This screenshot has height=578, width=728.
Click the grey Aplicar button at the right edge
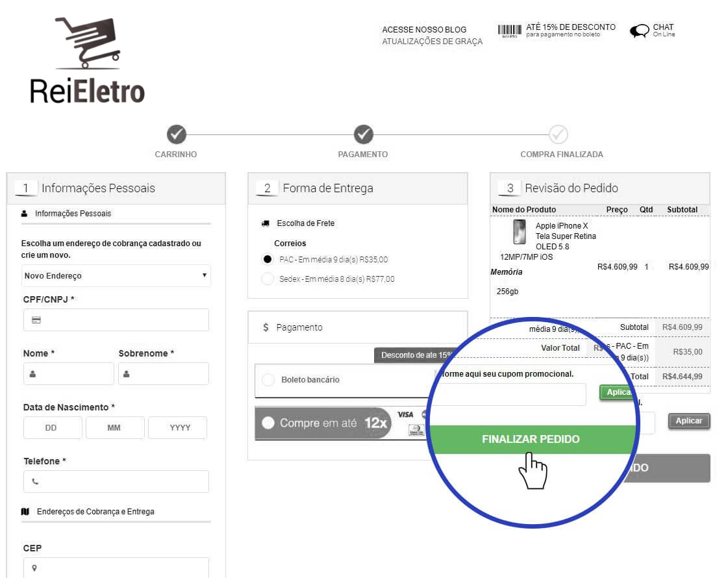coord(689,421)
